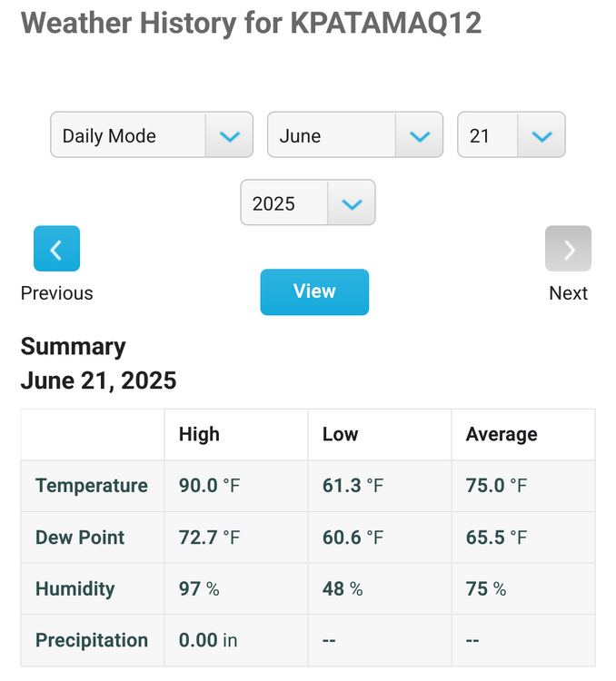This screenshot has height=681, width=616.
Task: Open the year selector showing 2025
Action: (308, 202)
